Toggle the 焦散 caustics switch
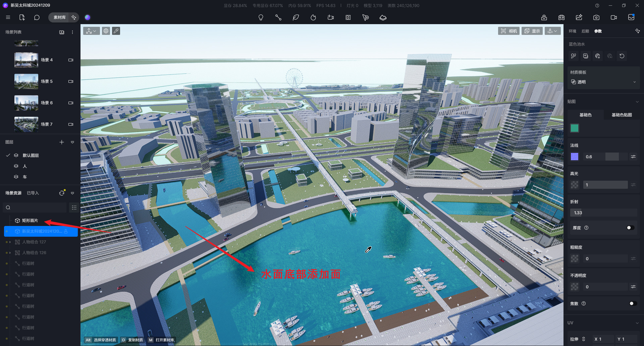 [633, 303]
